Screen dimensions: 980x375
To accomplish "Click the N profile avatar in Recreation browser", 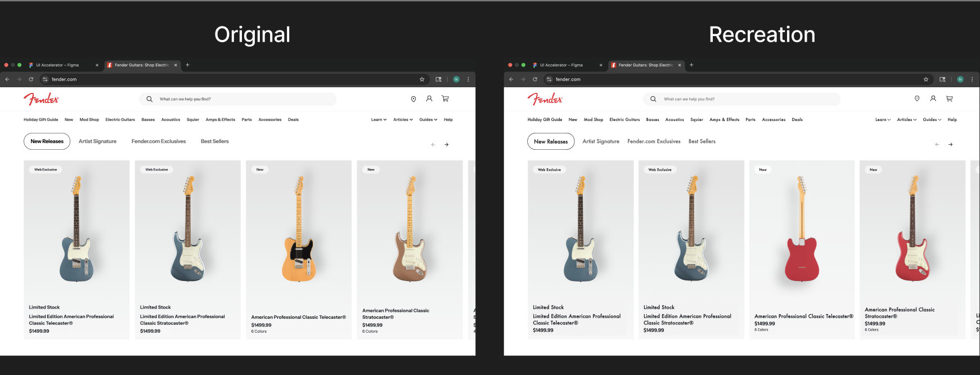I will (x=960, y=79).
